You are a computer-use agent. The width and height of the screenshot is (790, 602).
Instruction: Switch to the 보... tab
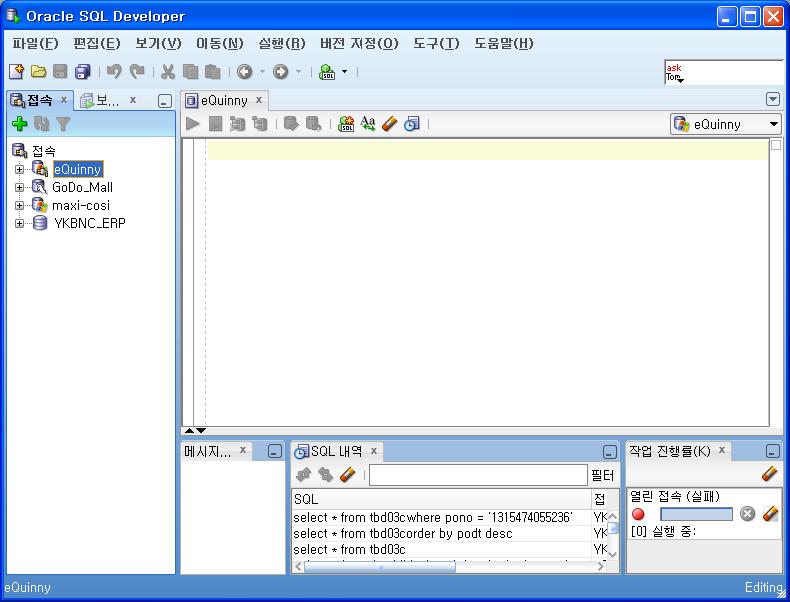click(108, 101)
